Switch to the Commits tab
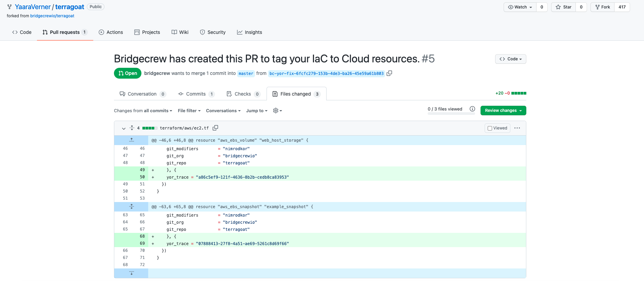Viewport: 644px width, 281px height. pos(196,94)
